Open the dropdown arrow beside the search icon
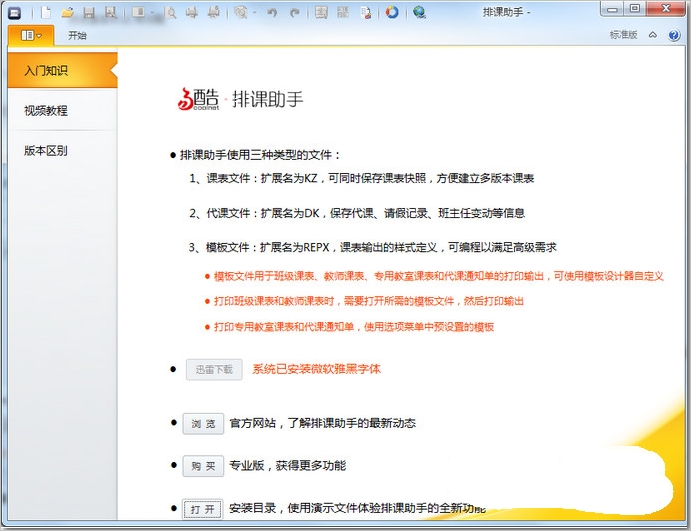Image resolution: width=691 pixels, height=531 pixels. 255,13
